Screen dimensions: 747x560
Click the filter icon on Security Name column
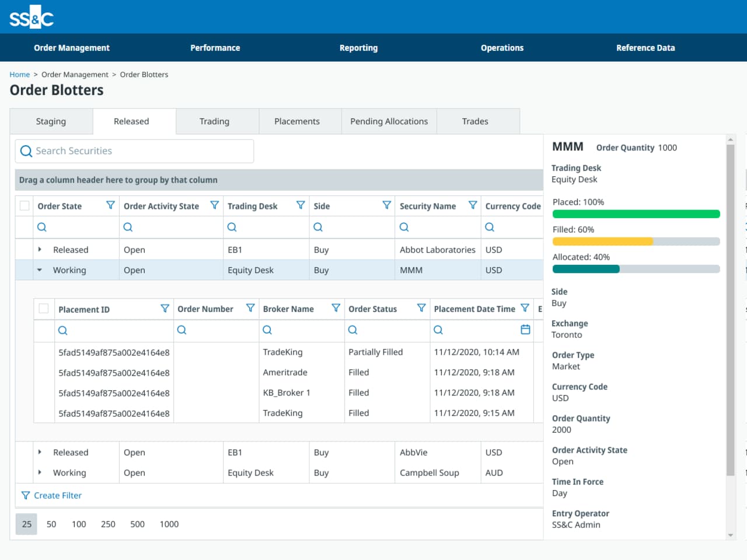pos(473,205)
